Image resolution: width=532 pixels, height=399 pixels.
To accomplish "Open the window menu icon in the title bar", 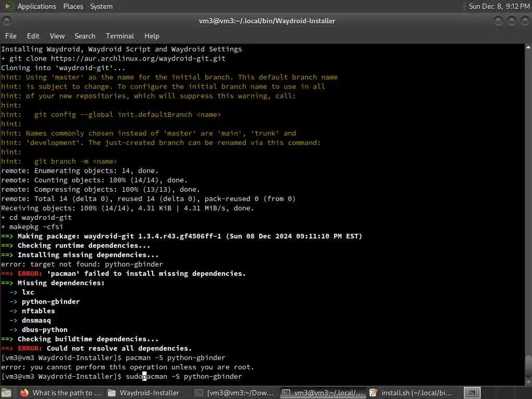I will click(7, 21).
